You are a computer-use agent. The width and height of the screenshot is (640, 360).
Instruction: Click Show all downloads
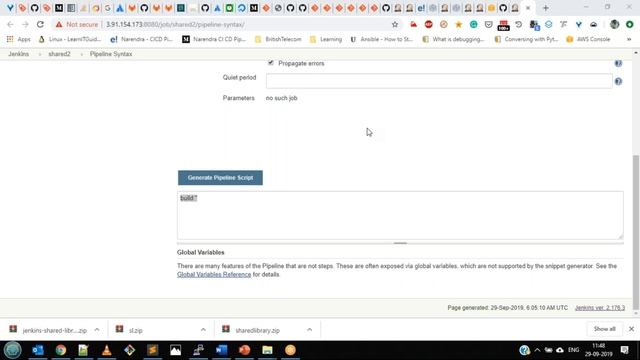click(x=604, y=329)
